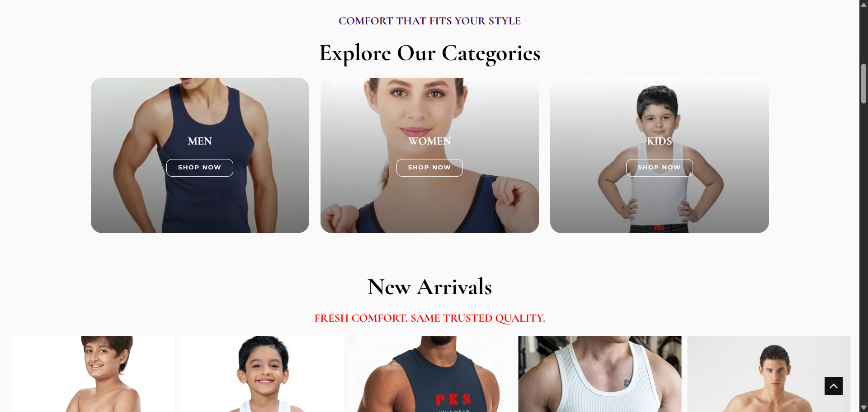Image resolution: width=868 pixels, height=412 pixels.
Task: Click the scrollbar up arrow
Action: pyautogui.click(x=863, y=5)
